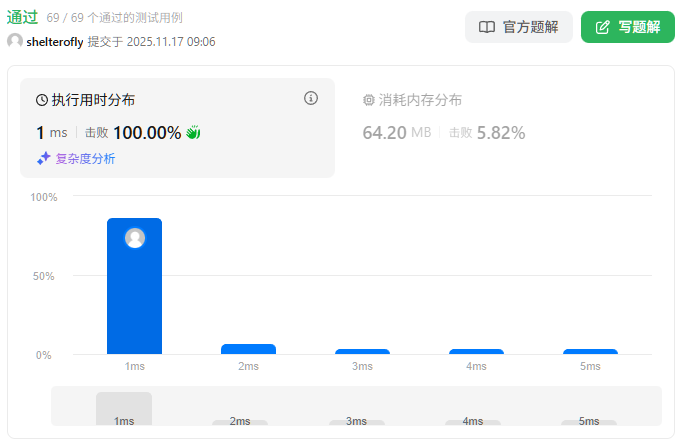Image resolution: width=681 pixels, height=446 pixels.
Task: Open the 复杂度分析 complexity analysis link
Action: click(x=84, y=158)
